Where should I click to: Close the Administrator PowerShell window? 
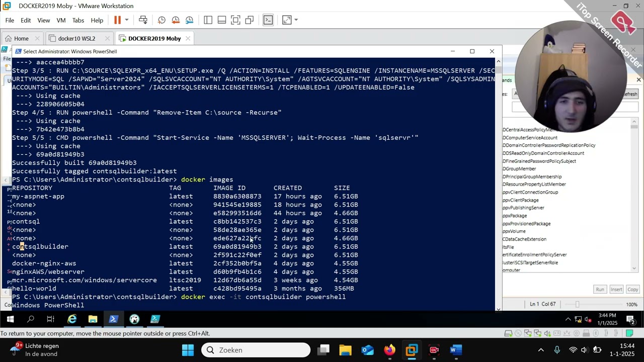[492, 51]
